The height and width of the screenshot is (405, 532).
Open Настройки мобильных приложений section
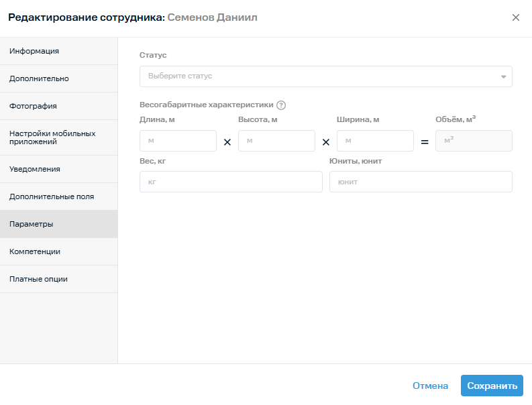point(58,137)
